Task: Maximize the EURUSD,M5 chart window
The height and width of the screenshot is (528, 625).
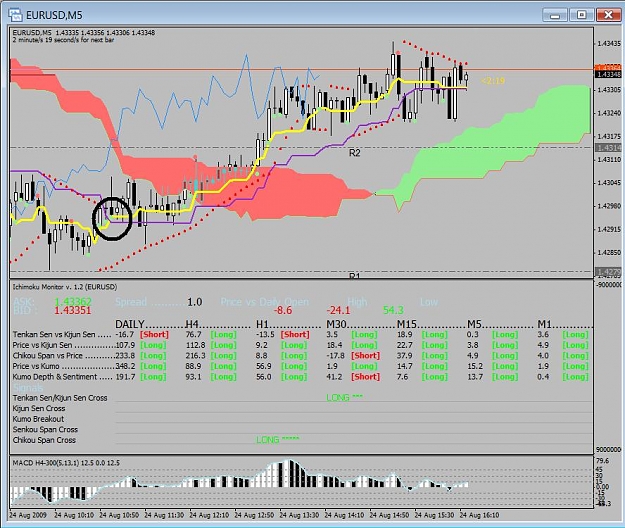Action: click(x=581, y=15)
